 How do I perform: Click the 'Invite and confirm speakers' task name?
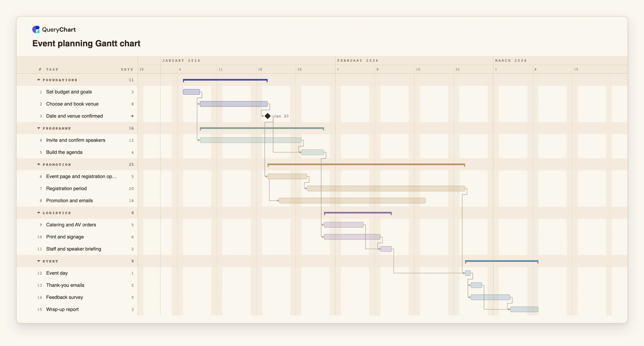pyautogui.click(x=76, y=140)
